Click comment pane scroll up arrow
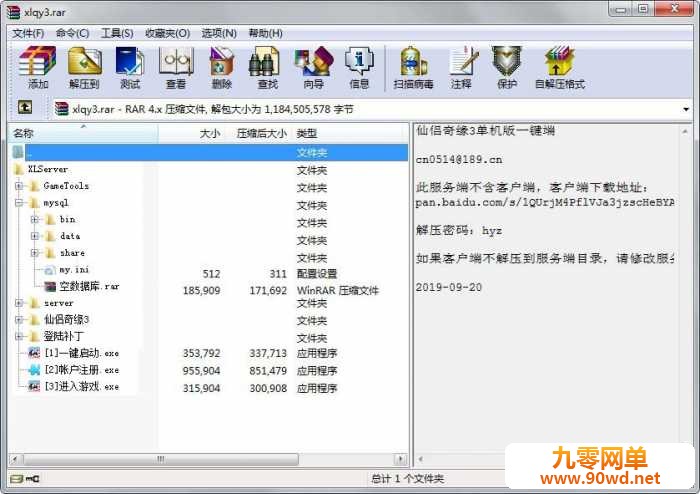Screen dimensions: 700x494 coord(685,132)
